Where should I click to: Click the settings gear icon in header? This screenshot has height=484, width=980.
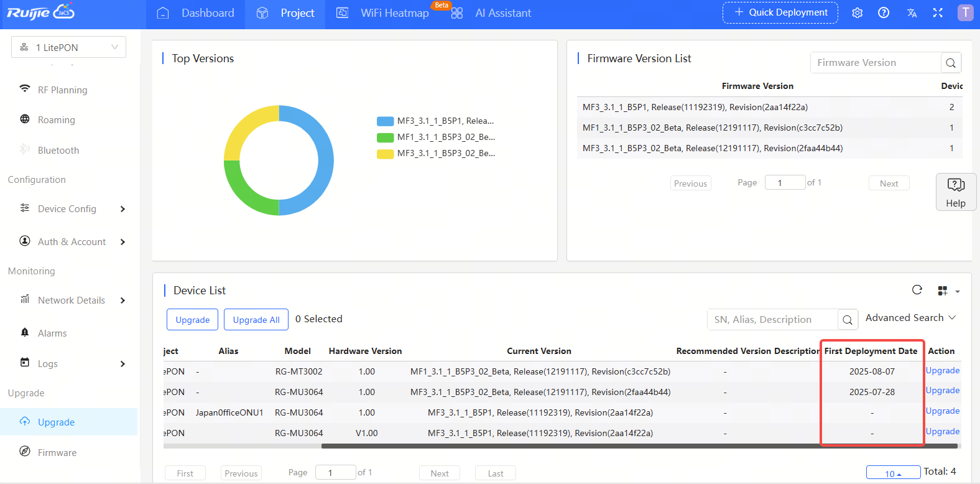[857, 13]
